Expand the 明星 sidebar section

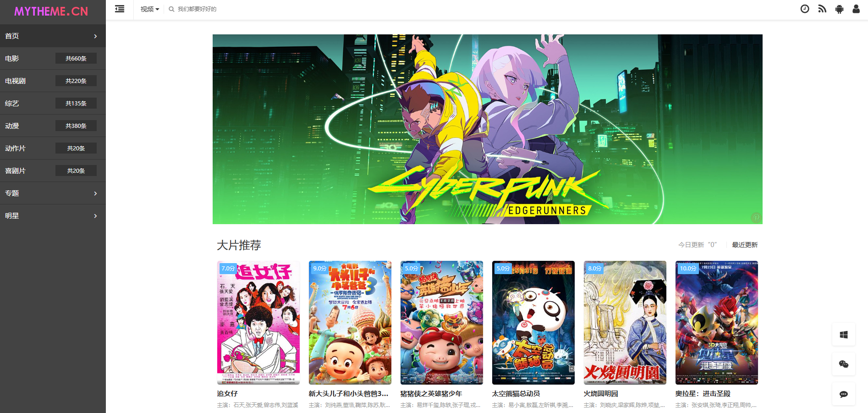[x=53, y=215]
